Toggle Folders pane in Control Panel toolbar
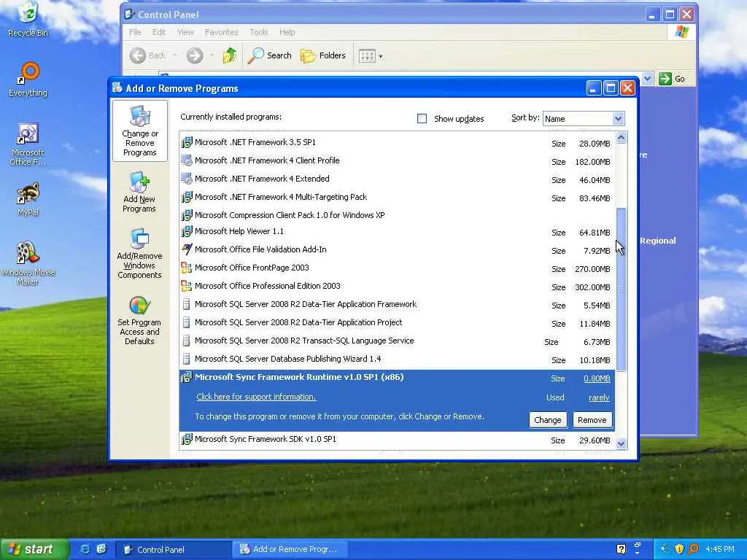Viewport: 747px width, 560px height. tap(323, 55)
